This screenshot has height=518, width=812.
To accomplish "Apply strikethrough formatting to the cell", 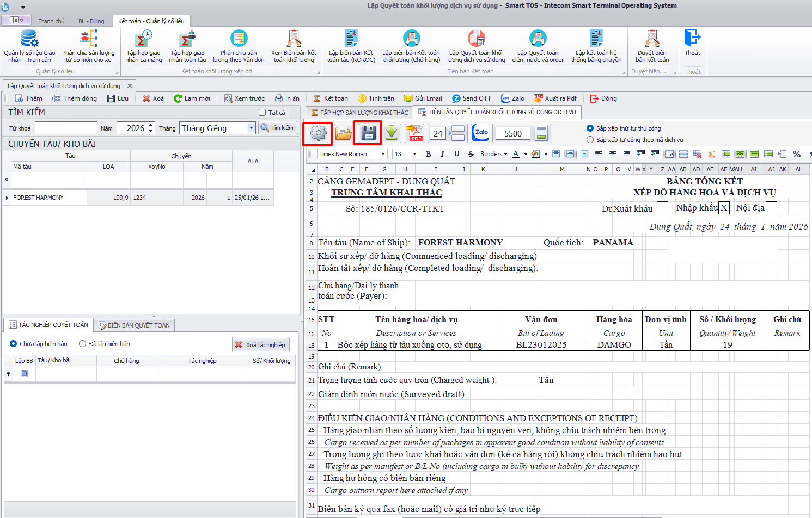I will [471, 154].
